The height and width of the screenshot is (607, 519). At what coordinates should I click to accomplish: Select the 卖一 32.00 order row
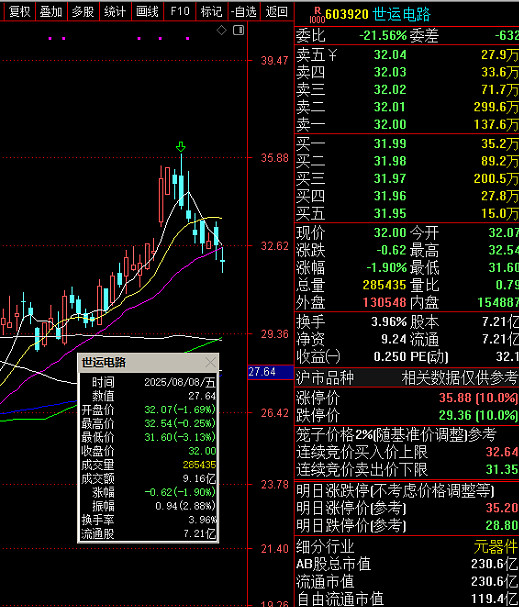click(407, 124)
